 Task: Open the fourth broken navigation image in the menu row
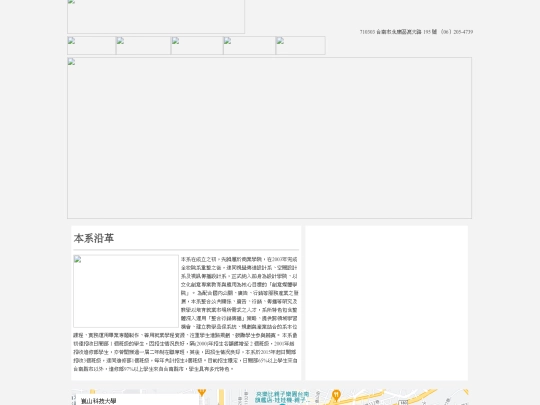(x=249, y=45)
